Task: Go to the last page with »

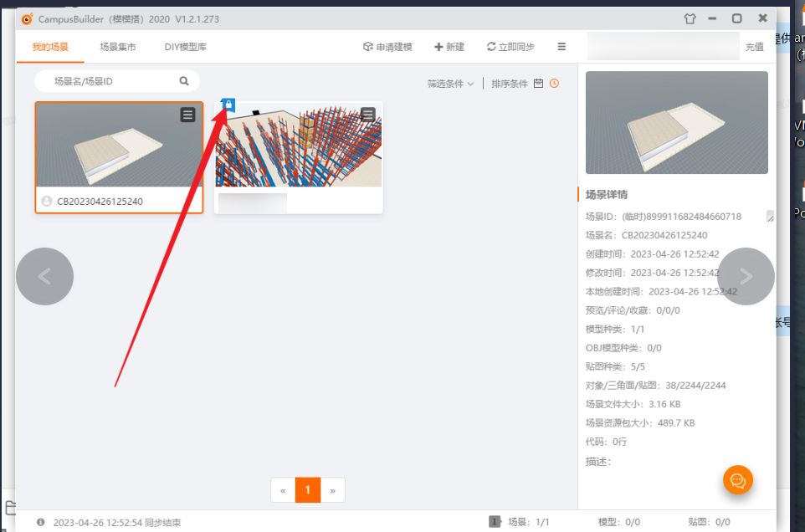Action: 333,490
